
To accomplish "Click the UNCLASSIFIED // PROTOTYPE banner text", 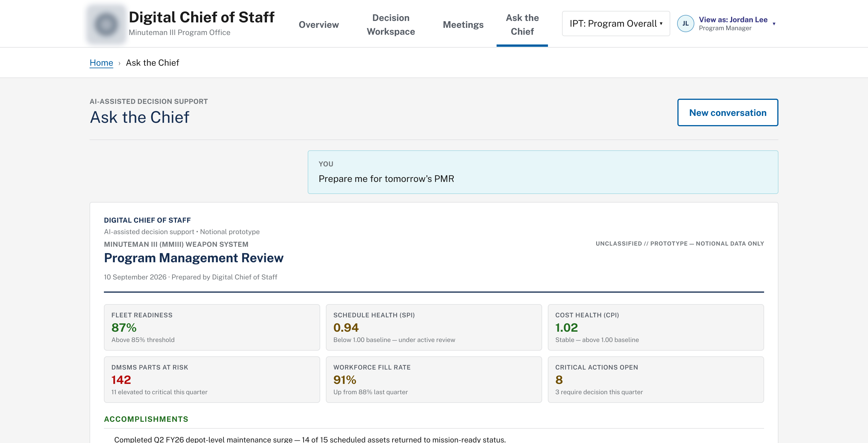I will point(680,244).
